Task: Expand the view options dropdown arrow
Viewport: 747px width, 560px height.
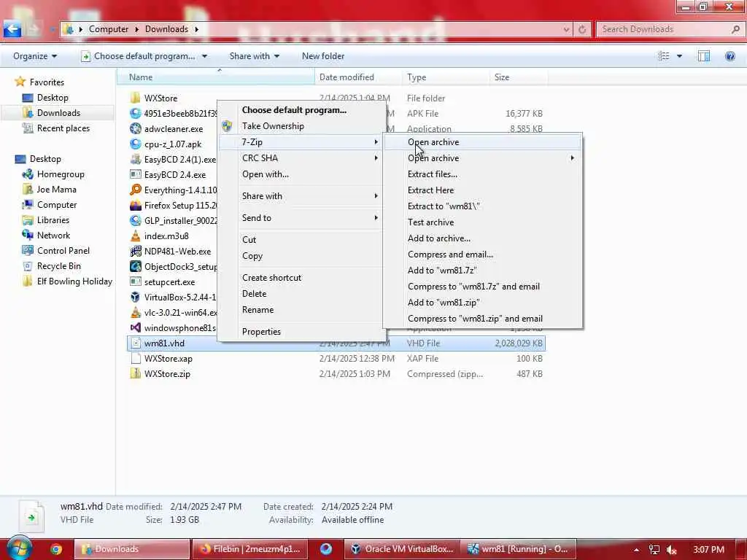Action: [679, 56]
